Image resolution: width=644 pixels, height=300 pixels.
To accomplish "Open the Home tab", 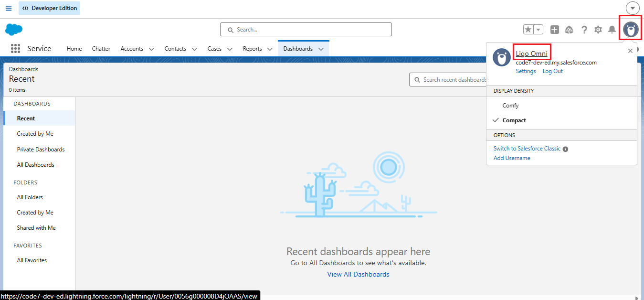I will coord(74,49).
